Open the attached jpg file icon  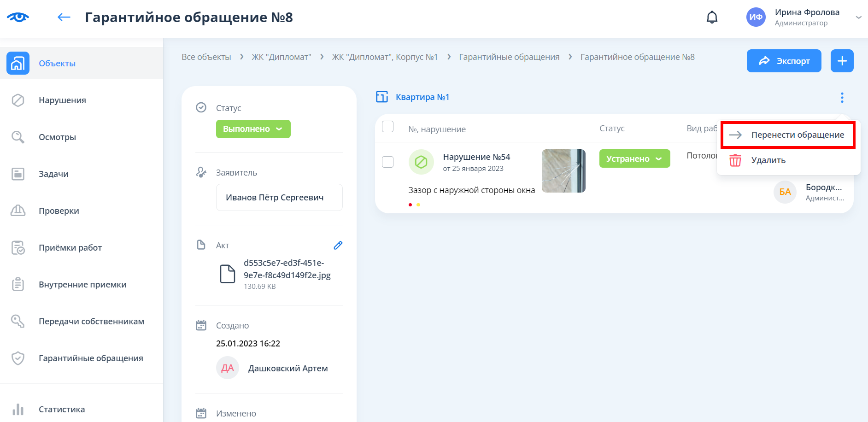(228, 274)
